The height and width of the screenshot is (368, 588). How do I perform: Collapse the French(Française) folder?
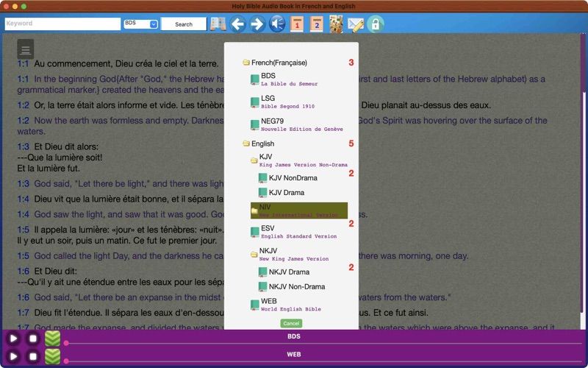click(x=246, y=63)
